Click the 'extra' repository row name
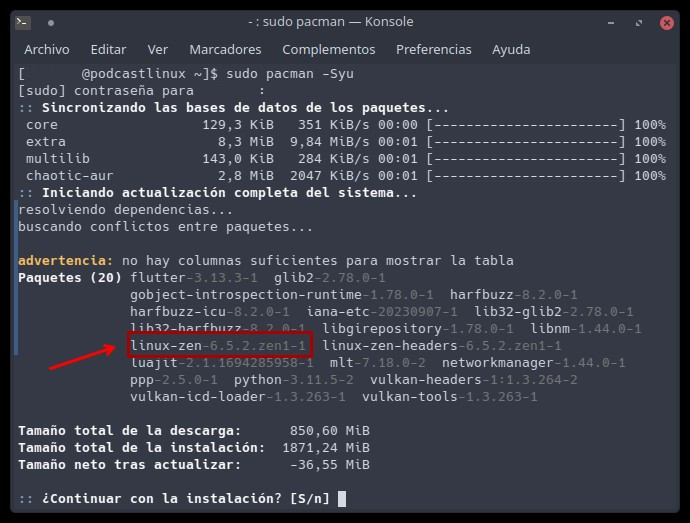Image resolution: width=690 pixels, height=523 pixels. tap(46, 142)
